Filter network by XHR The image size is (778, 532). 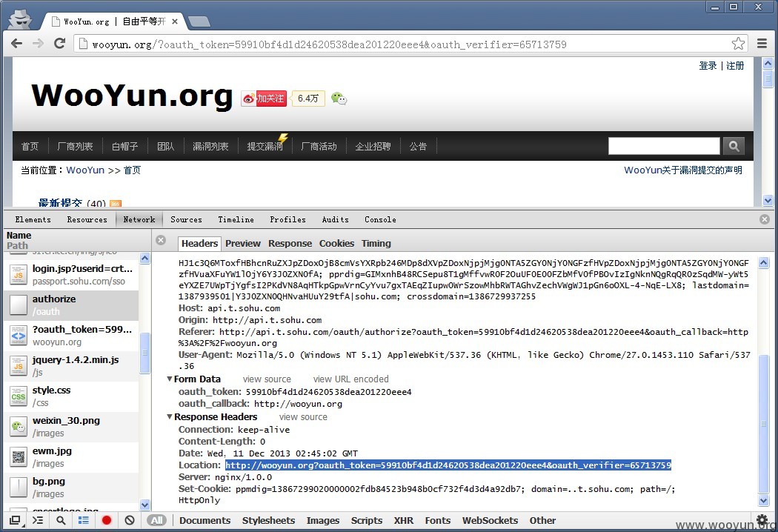pyautogui.click(x=403, y=520)
